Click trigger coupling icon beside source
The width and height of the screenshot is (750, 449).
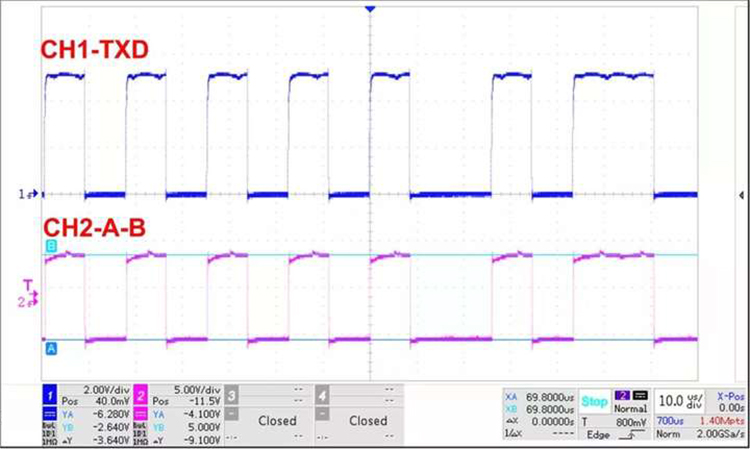pos(640,395)
